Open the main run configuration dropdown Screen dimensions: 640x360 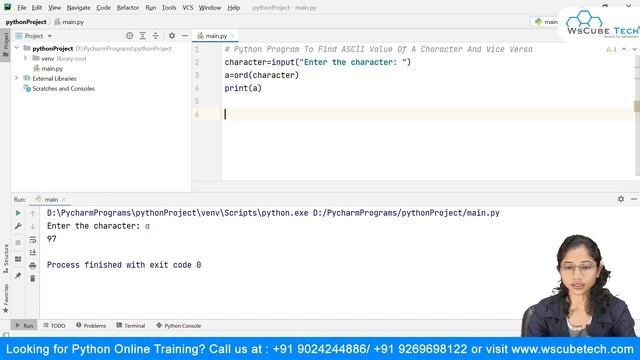[546, 22]
